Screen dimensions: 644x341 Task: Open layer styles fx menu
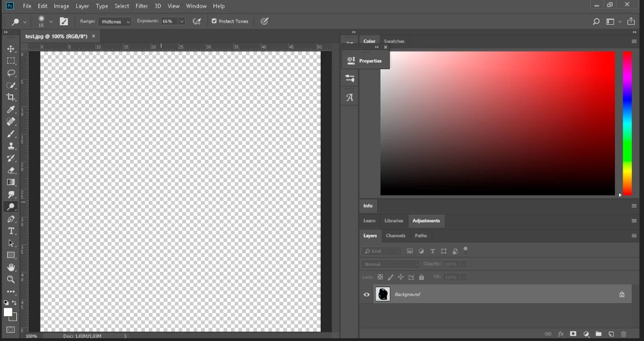561,334
